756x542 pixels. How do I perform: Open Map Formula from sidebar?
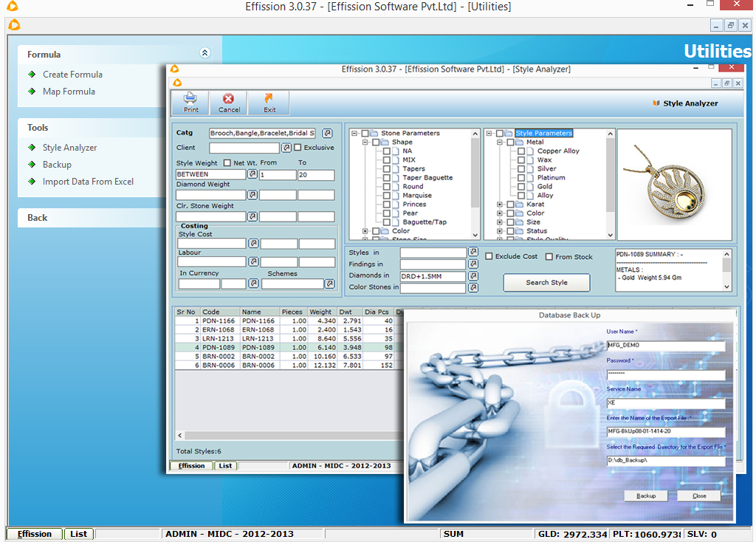coord(69,91)
